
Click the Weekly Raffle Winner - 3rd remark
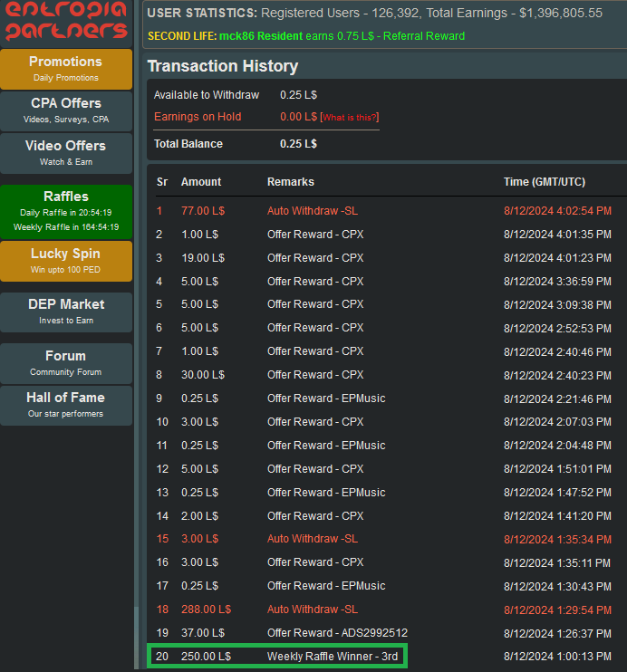pyautogui.click(x=333, y=657)
